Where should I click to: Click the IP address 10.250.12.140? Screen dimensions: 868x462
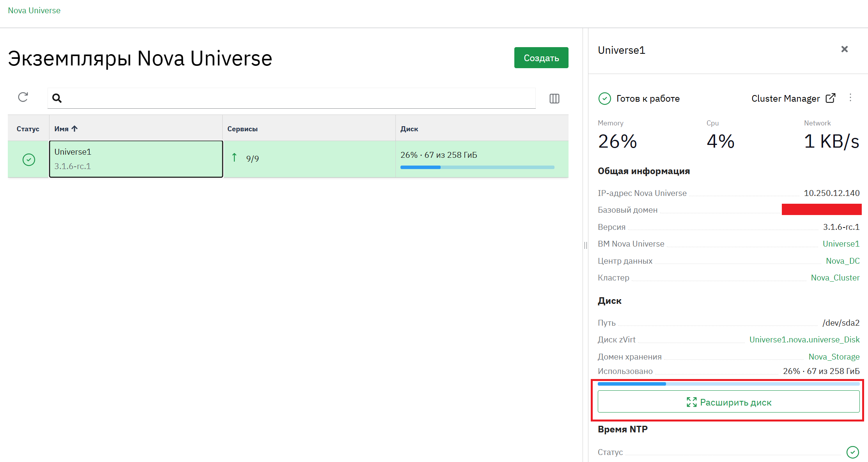click(x=831, y=193)
